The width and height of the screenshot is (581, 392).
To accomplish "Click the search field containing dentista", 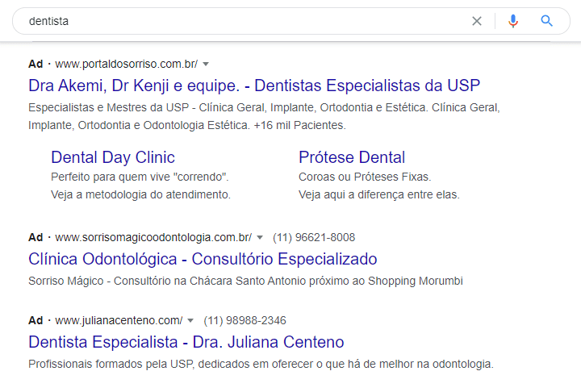I will pos(245,21).
